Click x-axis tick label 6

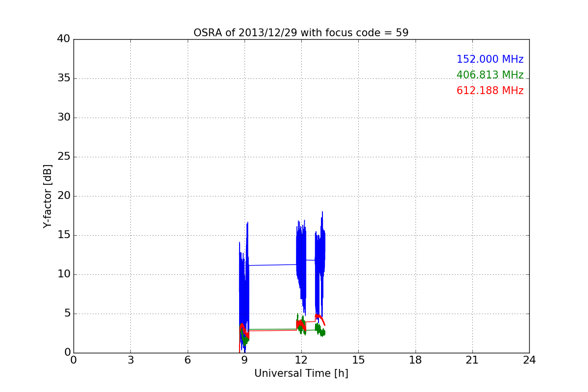click(x=187, y=360)
